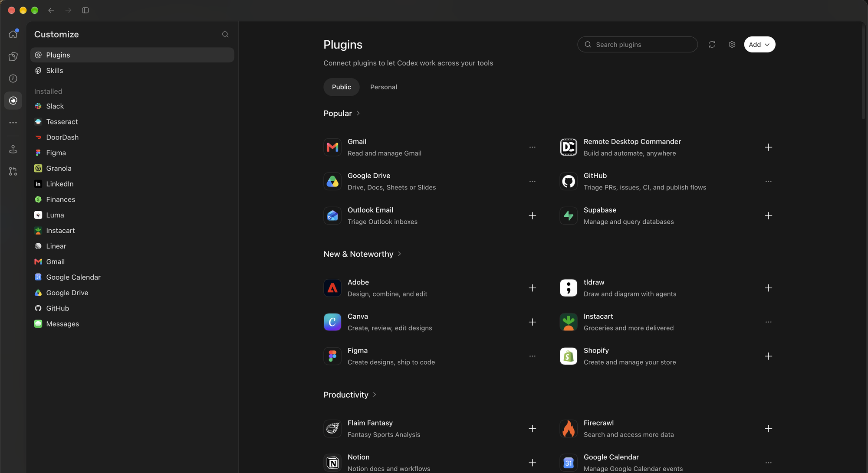The image size is (868, 473).
Task: Add the tldraw plugin
Action: [x=768, y=288]
